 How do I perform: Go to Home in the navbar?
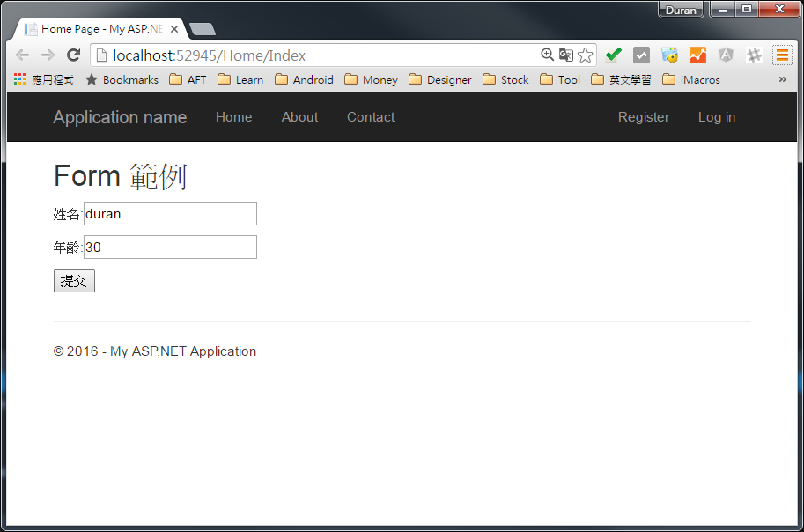coord(234,117)
